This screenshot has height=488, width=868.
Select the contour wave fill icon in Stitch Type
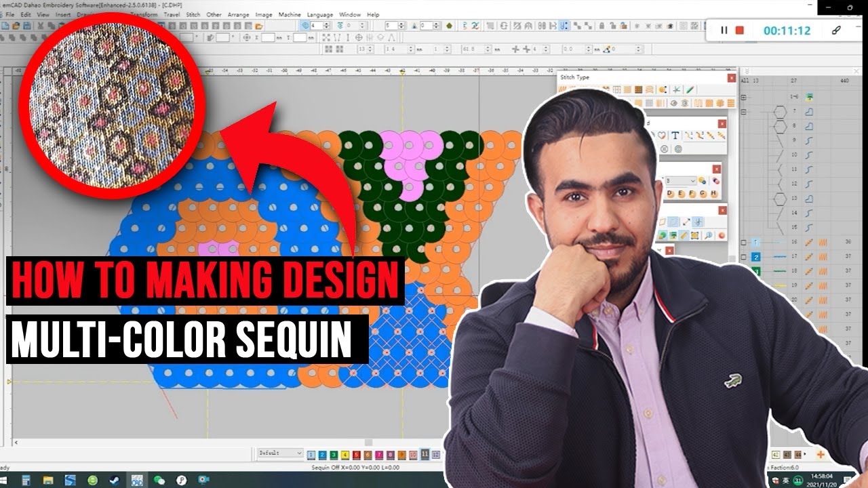coord(650,89)
